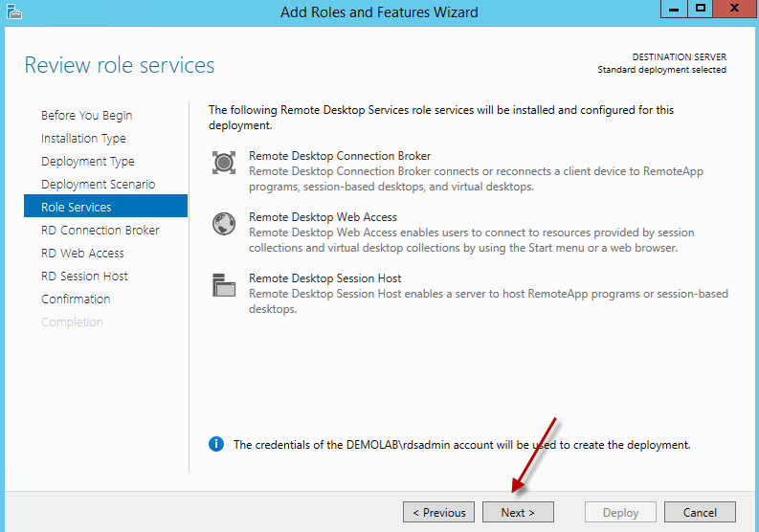Click the Remote Desktop Web Access globe icon
This screenshot has width=759, height=532.
click(223, 224)
